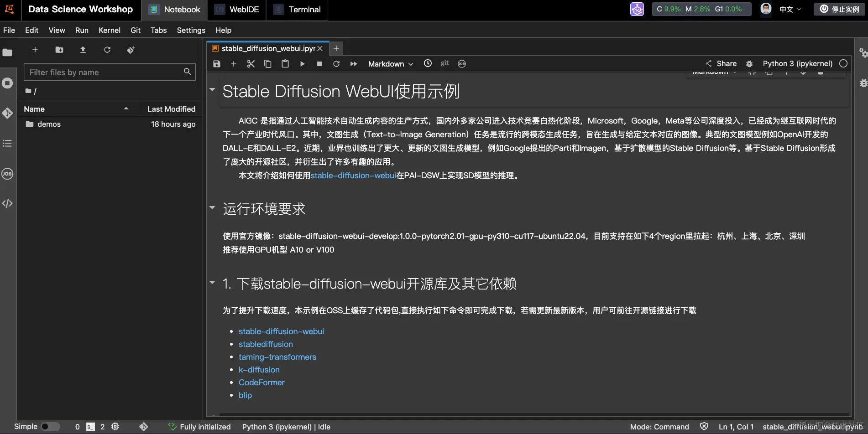Cut the selected cell

[251, 64]
